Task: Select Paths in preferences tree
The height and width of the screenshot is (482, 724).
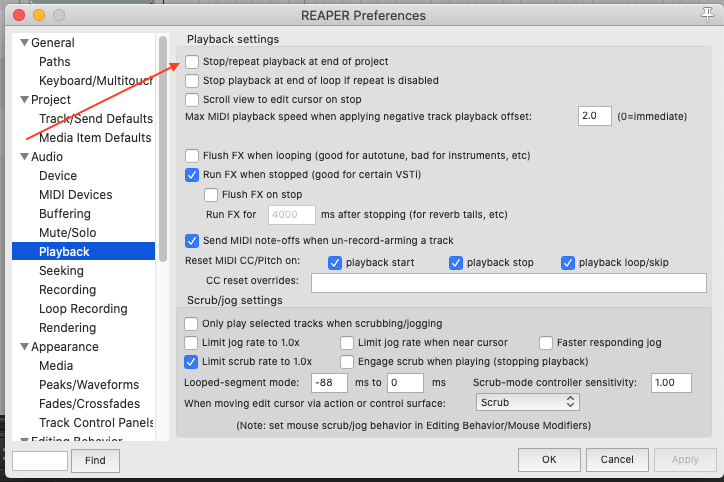Action: (x=54, y=61)
